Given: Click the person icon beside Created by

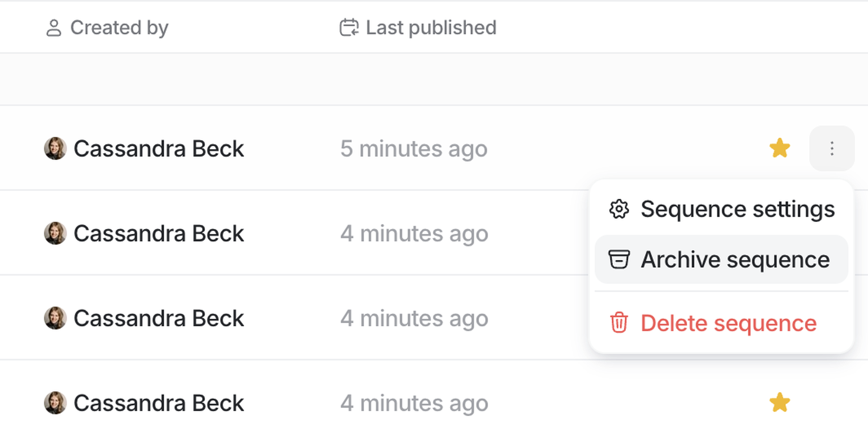Looking at the screenshot, I should (x=54, y=28).
